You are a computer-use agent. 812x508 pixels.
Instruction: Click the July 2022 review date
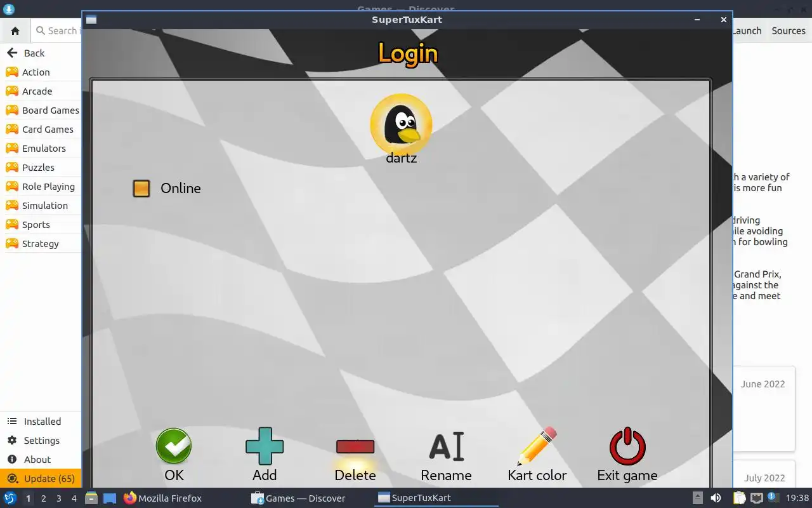click(x=764, y=478)
